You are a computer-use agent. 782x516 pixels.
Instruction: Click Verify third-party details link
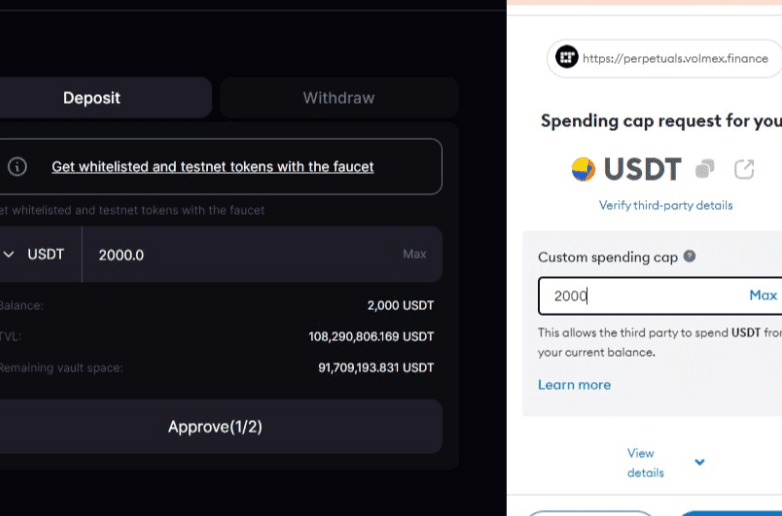coord(665,205)
